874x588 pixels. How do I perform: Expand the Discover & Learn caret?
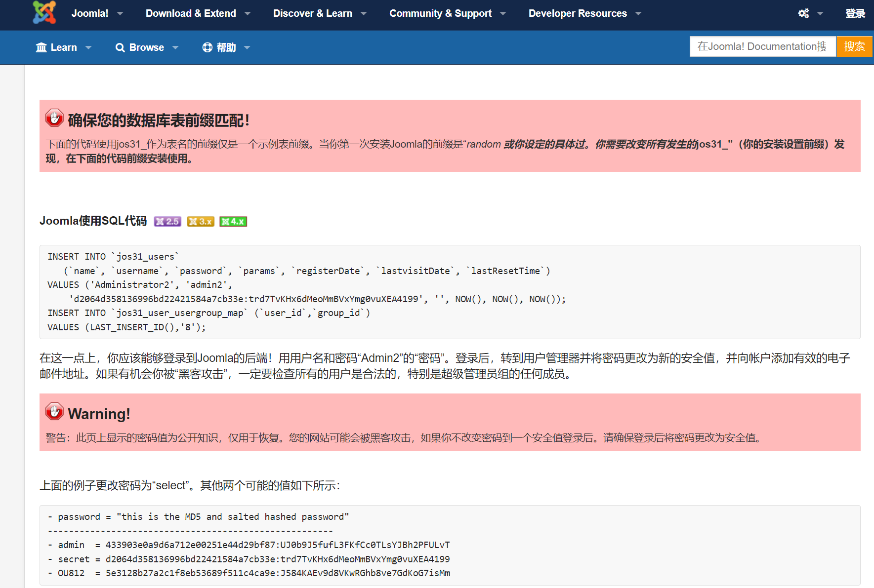click(364, 14)
